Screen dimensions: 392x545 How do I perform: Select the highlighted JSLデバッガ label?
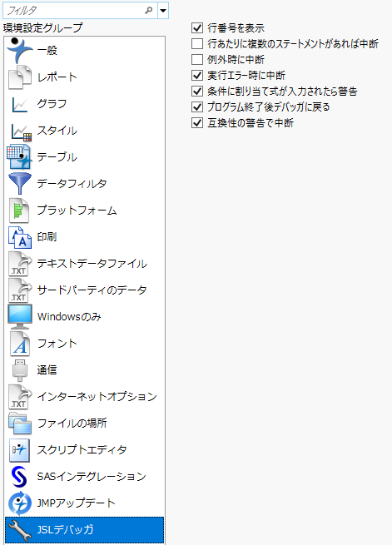tap(65, 530)
